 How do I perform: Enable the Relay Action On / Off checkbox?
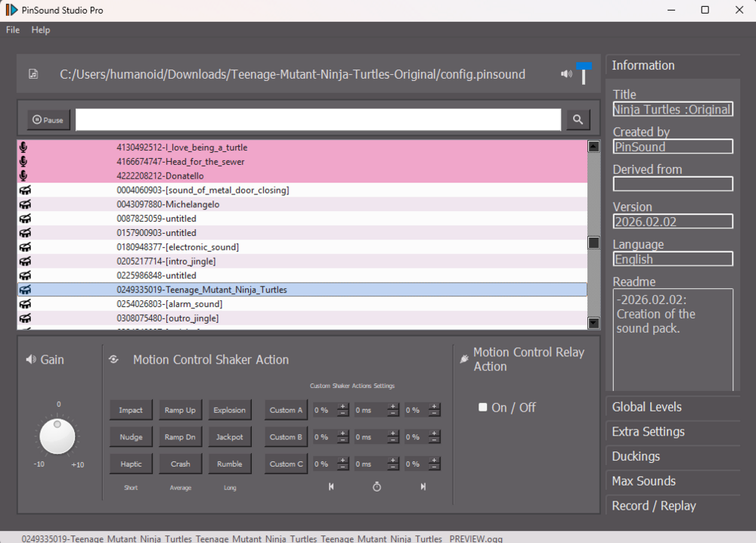pos(482,407)
